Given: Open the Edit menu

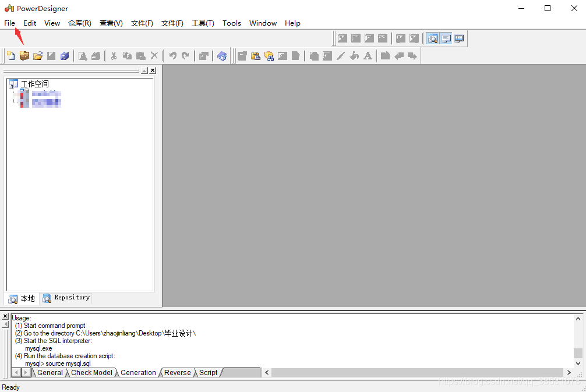Looking at the screenshot, I should tap(30, 23).
